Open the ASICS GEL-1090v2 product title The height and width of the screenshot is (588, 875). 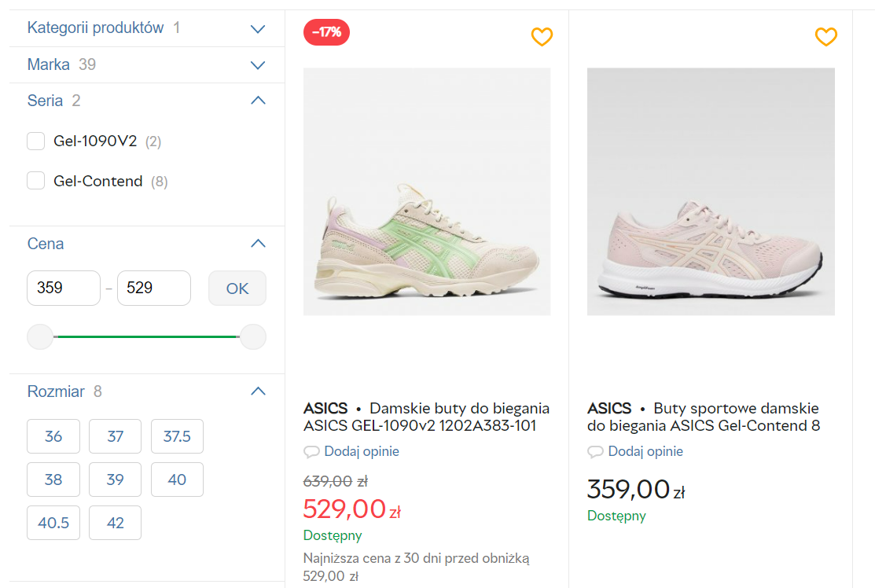[x=426, y=417]
